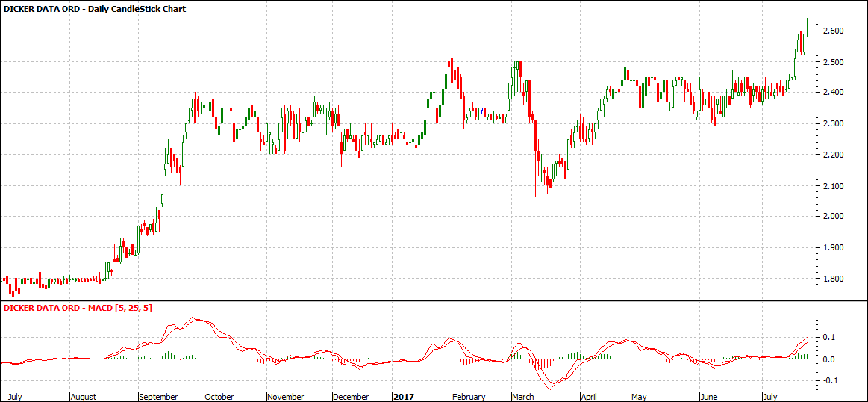Click the August label on the time axis
The image size is (868, 402).
coord(84,397)
